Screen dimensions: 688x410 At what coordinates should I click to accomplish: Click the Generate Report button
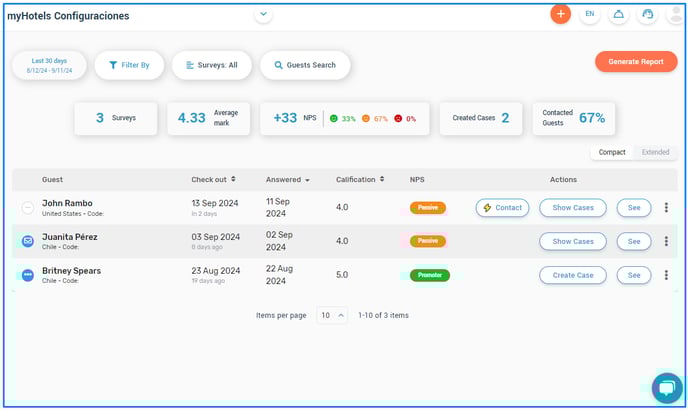pos(636,62)
